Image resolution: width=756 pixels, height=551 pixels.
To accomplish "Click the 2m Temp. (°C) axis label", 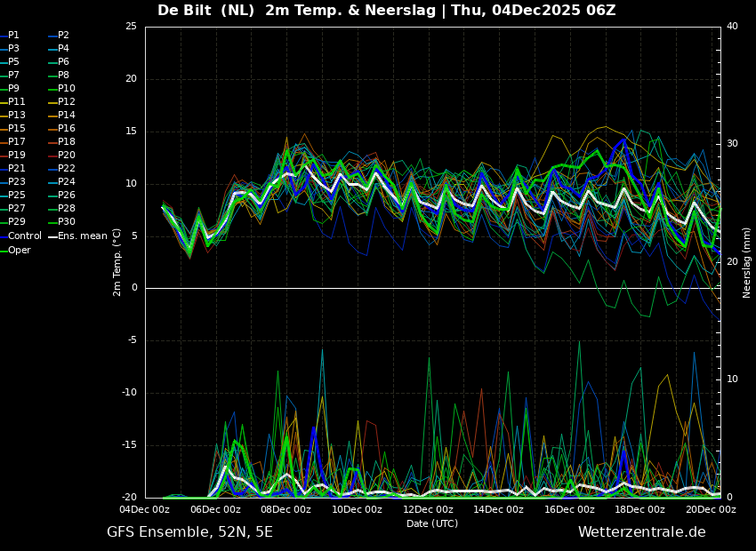I will pos(117,262).
